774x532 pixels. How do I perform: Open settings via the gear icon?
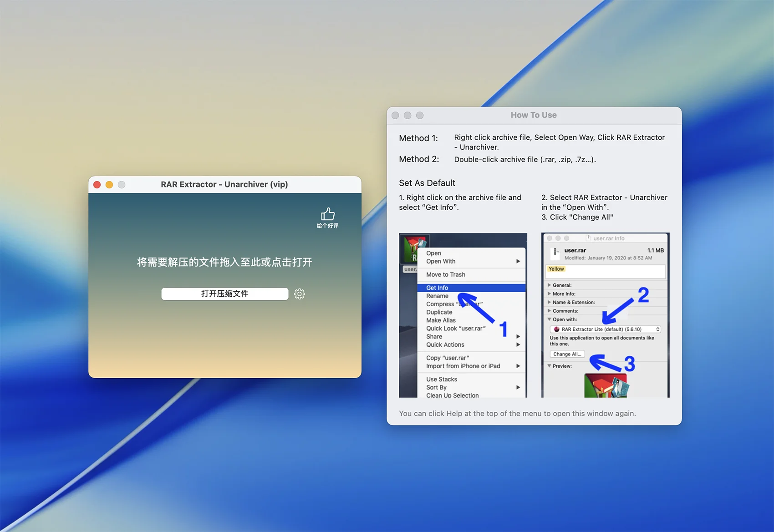tap(300, 294)
